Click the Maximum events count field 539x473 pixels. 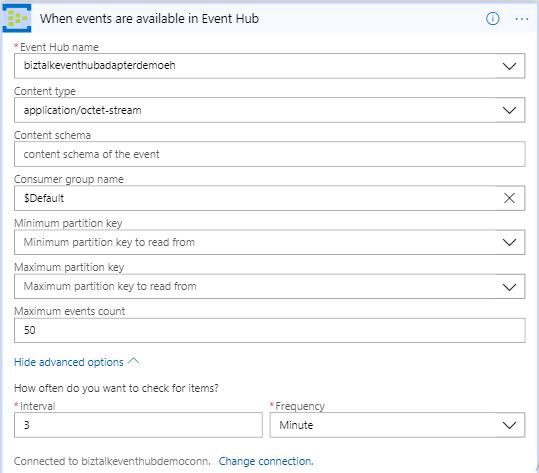tap(270, 330)
